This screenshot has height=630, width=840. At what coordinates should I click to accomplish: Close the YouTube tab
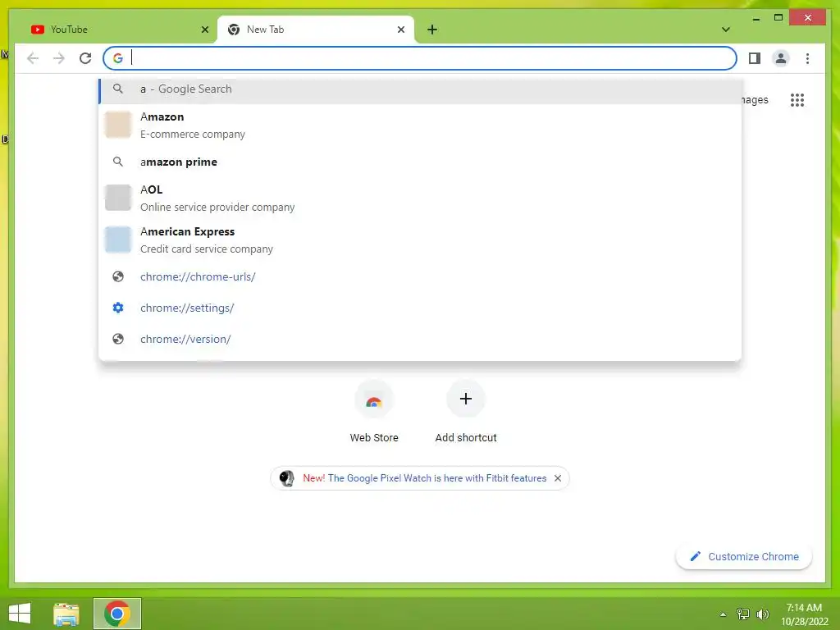click(204, 30)
